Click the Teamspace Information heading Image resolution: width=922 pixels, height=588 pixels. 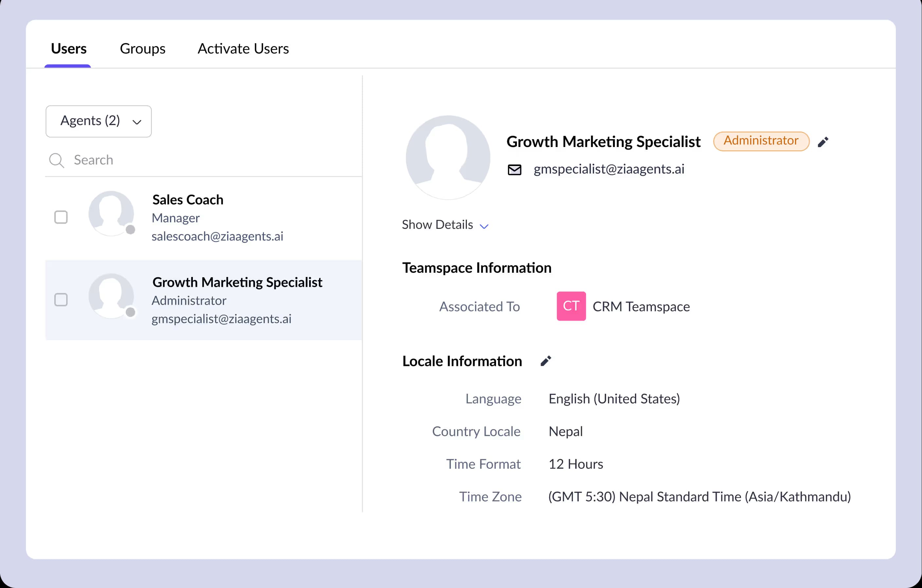(x=477, y=267)
